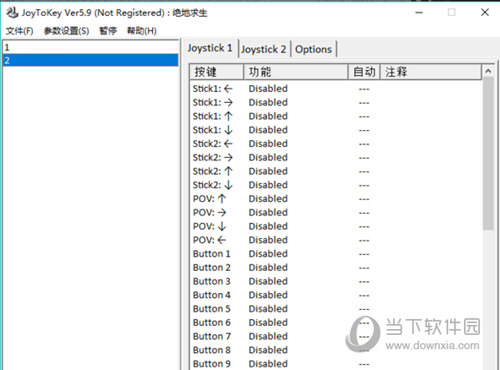Click the vertical scrollbar thumb
500x370 pixels.
pyautogui.click(x=488, y=153)
